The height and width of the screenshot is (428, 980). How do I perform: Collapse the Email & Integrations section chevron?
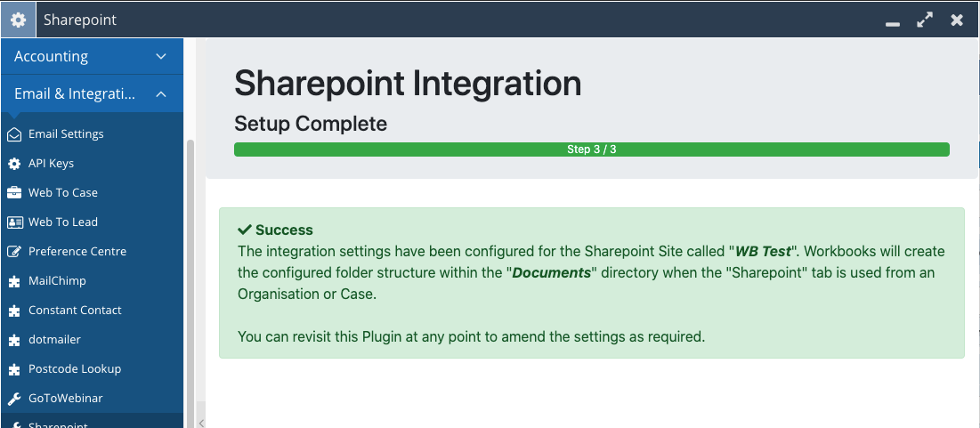(x=161, y=94)
